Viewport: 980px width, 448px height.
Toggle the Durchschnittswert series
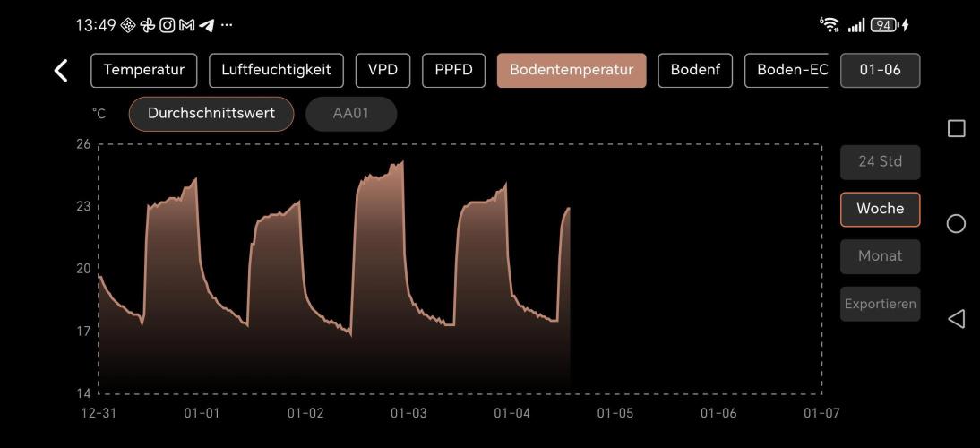coord(211,114)
